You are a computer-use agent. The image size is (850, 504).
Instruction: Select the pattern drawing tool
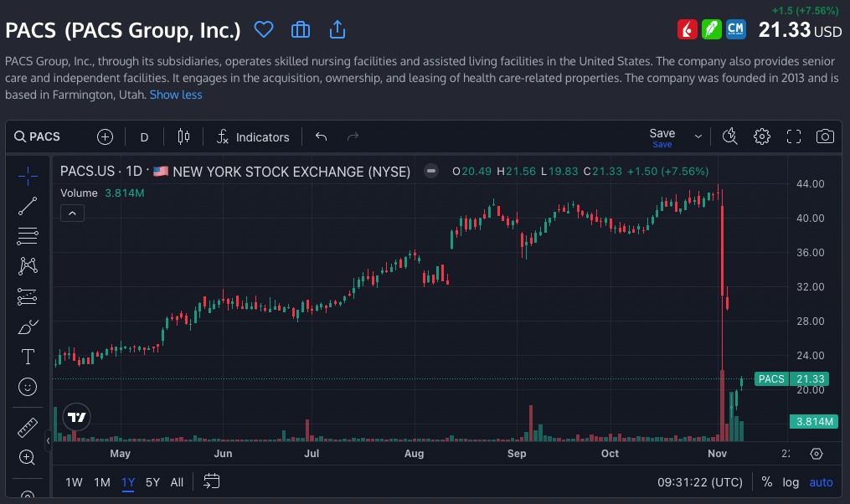point(28,265)
